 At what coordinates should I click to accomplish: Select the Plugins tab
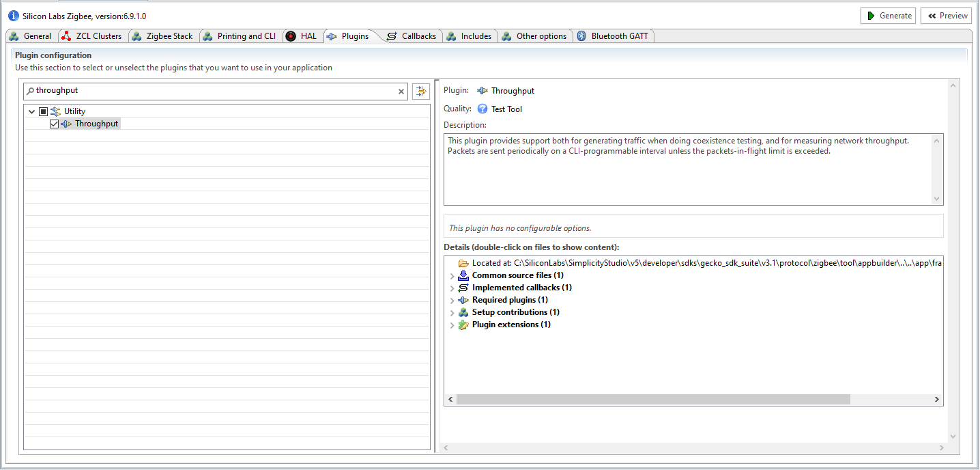[349, 36]
